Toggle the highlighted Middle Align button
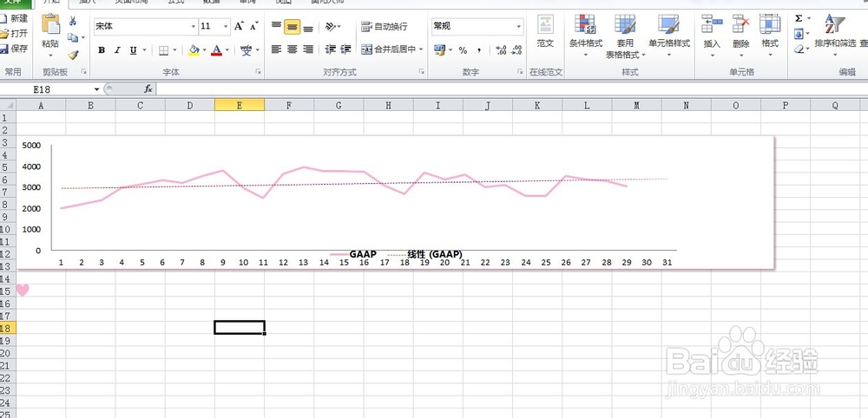Screen dimensions: 868x418 pos(293,26)
